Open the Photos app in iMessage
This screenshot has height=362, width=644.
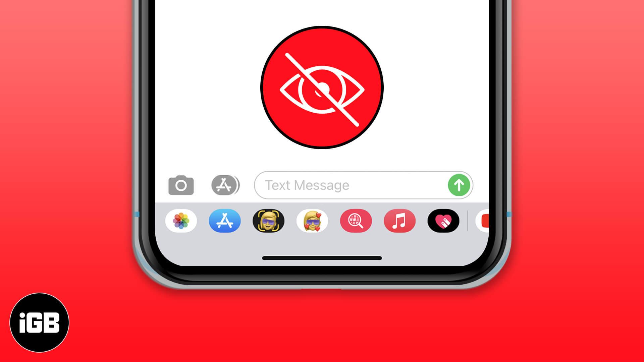tap(180, 221)
